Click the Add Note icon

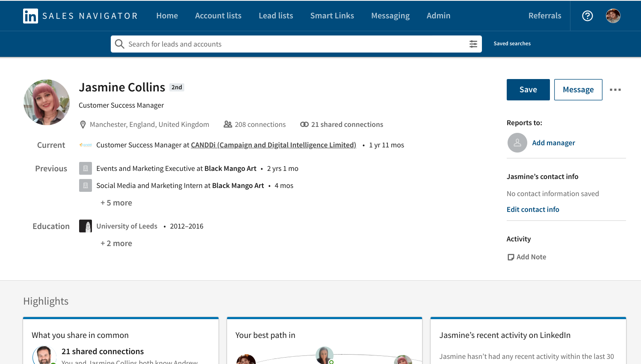pyautogui.click(x=511, y=257)
